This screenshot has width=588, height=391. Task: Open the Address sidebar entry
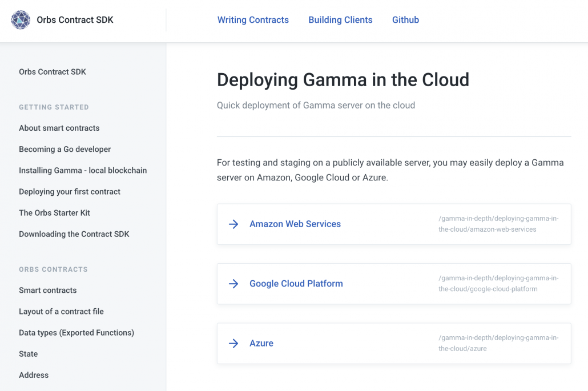pos(34,375)
